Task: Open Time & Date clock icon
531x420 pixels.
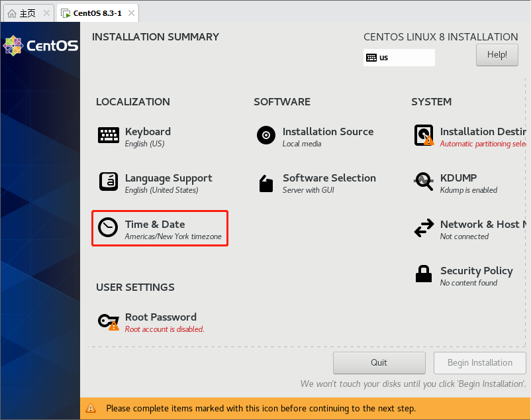Action: [x=108, y=227]
